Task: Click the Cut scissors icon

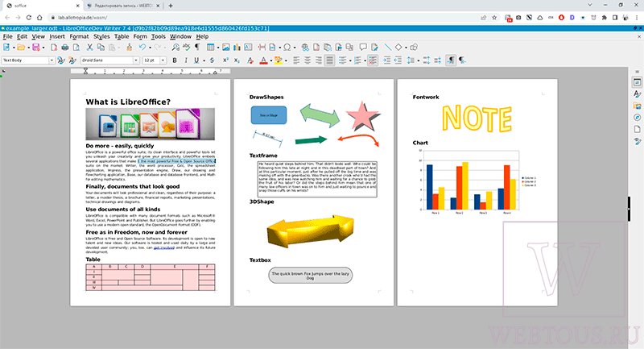Action: tap(89, 48)
